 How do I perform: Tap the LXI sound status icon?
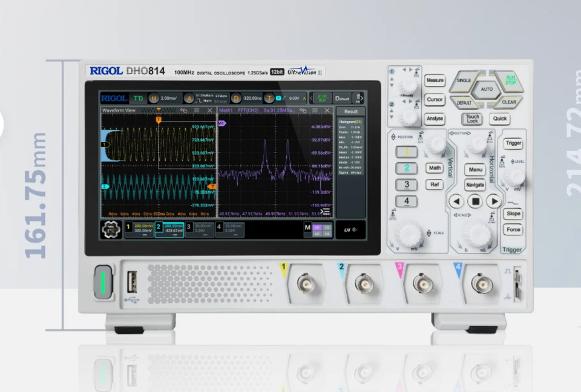[350, 230]
